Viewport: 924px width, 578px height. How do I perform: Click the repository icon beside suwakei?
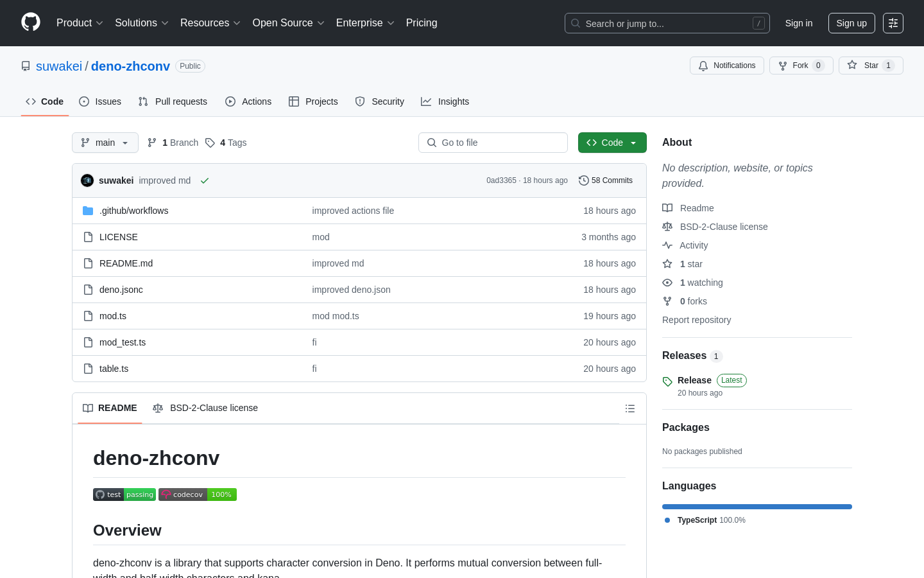pyautogui.click(x=26, y=66)
